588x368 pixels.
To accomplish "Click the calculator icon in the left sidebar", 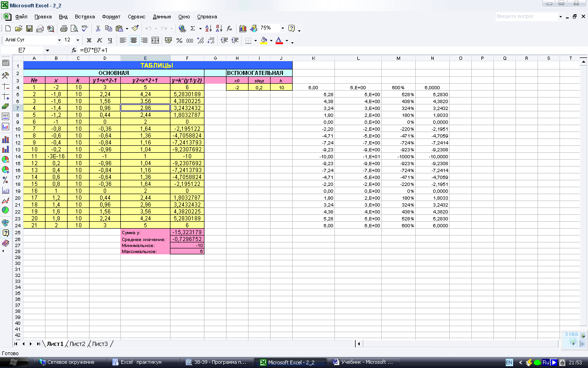I will tap(6, 63).
